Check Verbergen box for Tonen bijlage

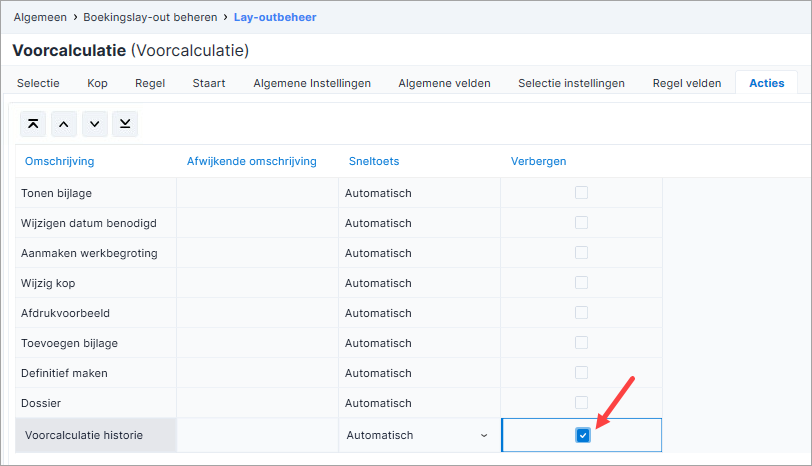click(x=582, y=193)
